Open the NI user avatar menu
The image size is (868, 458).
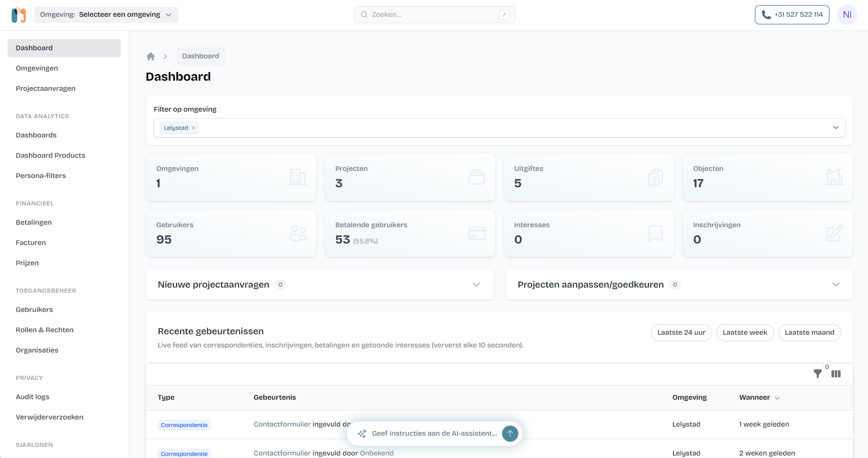tap(847, 15)
